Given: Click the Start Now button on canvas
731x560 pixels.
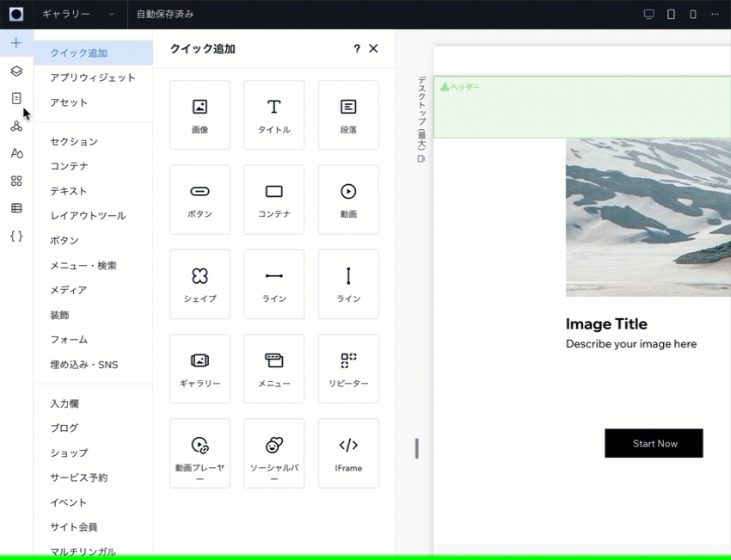Looking at the screenshot, I should point(654,443).
